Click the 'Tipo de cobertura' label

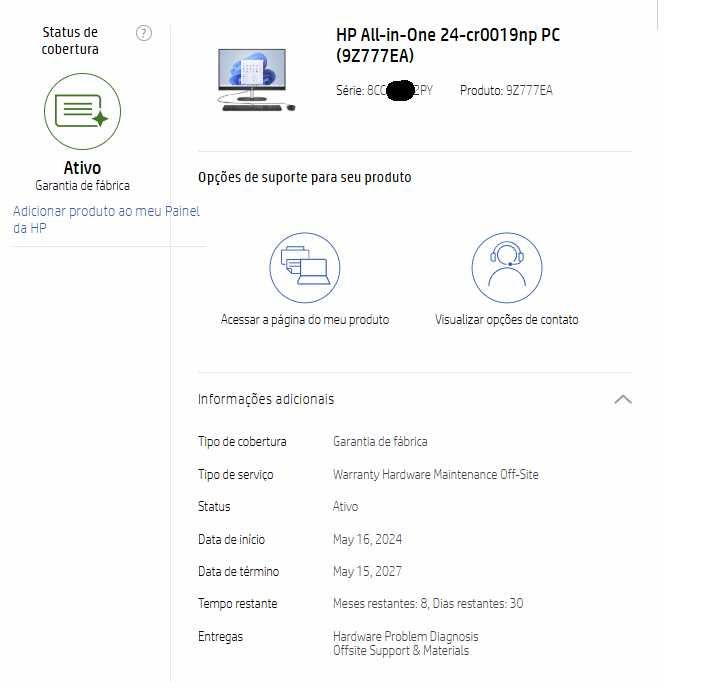pyautogui.click(x=242, y=442)
